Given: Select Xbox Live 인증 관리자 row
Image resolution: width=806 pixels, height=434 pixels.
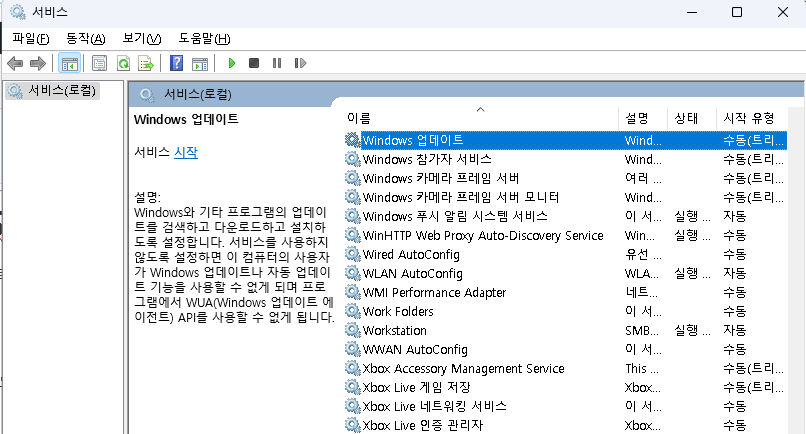Looking at the screenshot, I should [565, 425].
